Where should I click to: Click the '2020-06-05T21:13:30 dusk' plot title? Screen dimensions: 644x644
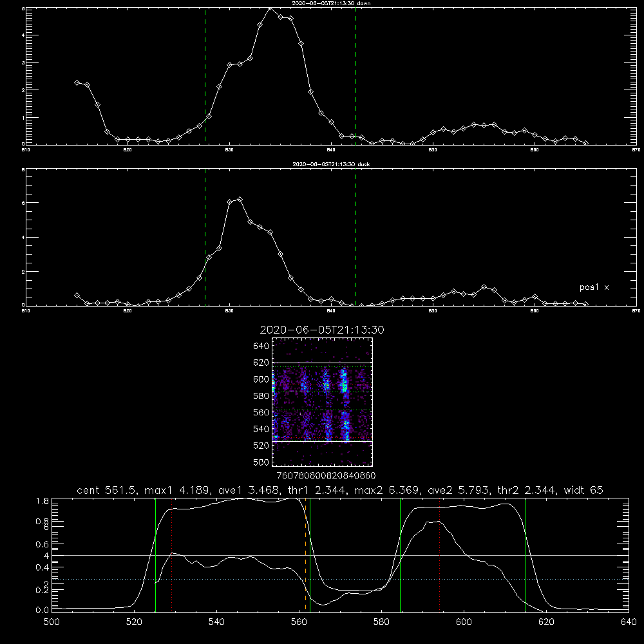point(331,164)
